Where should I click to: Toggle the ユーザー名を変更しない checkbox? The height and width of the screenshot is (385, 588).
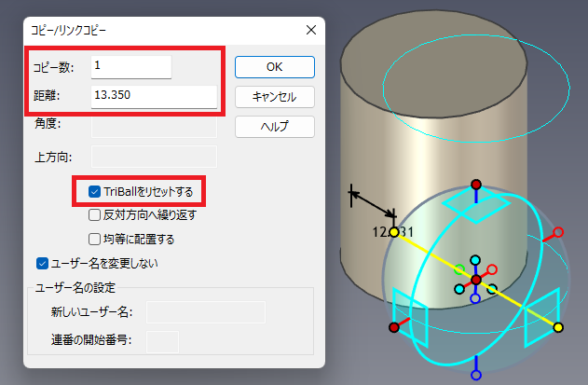[42, 263]
